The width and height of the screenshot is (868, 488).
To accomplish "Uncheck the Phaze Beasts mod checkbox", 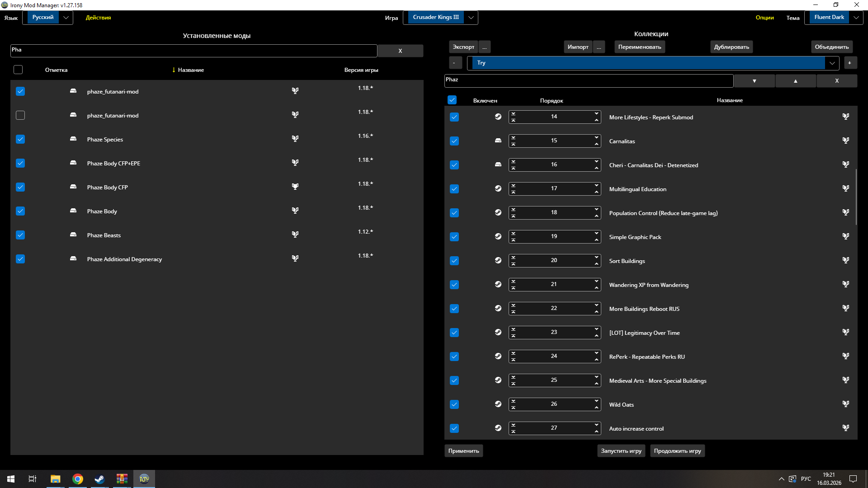I will [x=20, y=235].
